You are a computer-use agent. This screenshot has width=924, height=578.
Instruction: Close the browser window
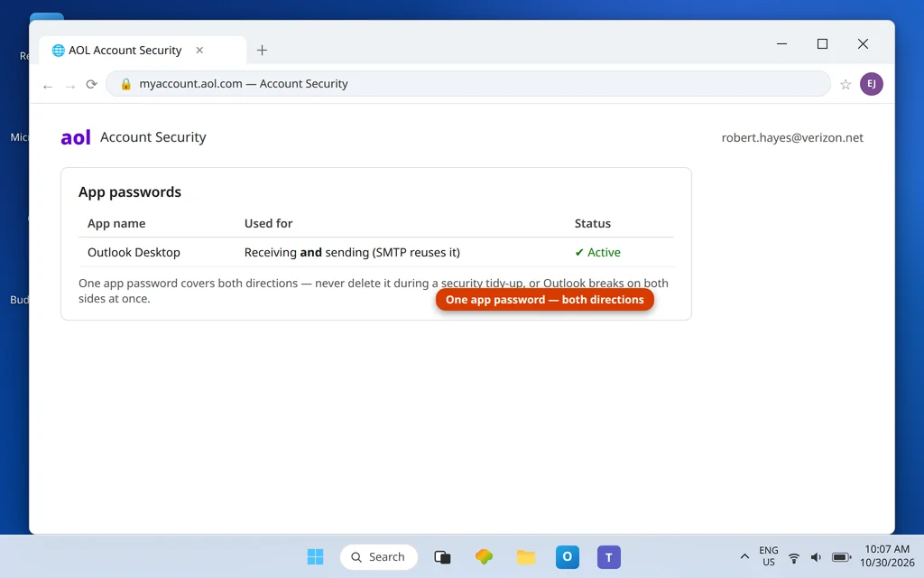click(863, 43)
